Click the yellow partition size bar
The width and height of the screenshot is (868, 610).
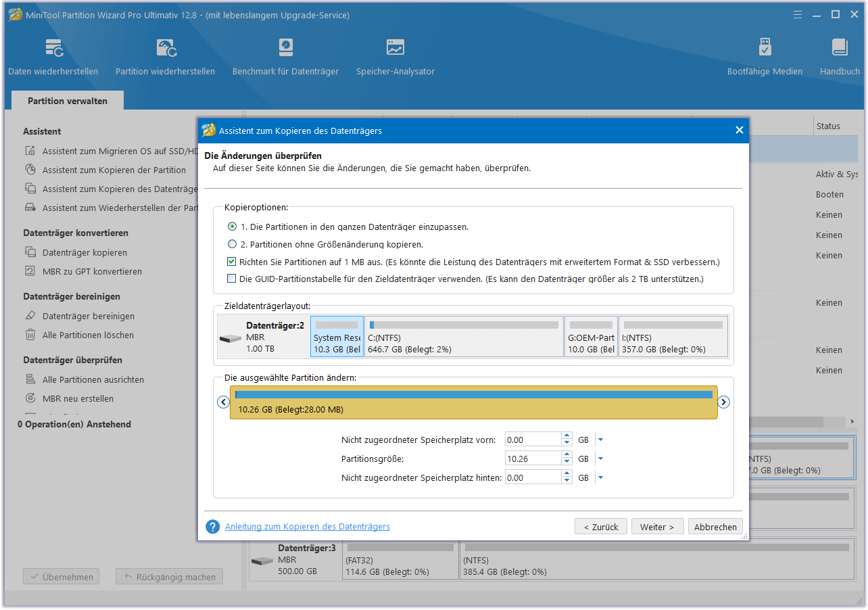tap(473, 402)
